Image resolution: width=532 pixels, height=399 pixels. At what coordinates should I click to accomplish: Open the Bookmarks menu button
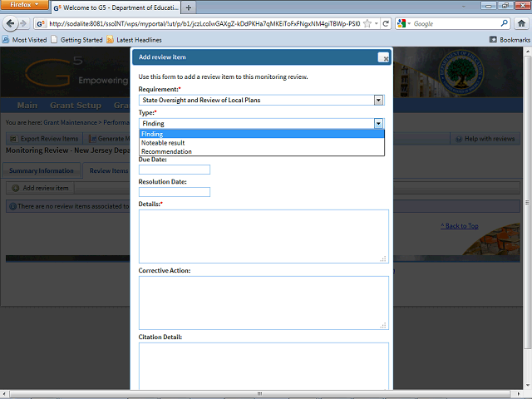510,40
